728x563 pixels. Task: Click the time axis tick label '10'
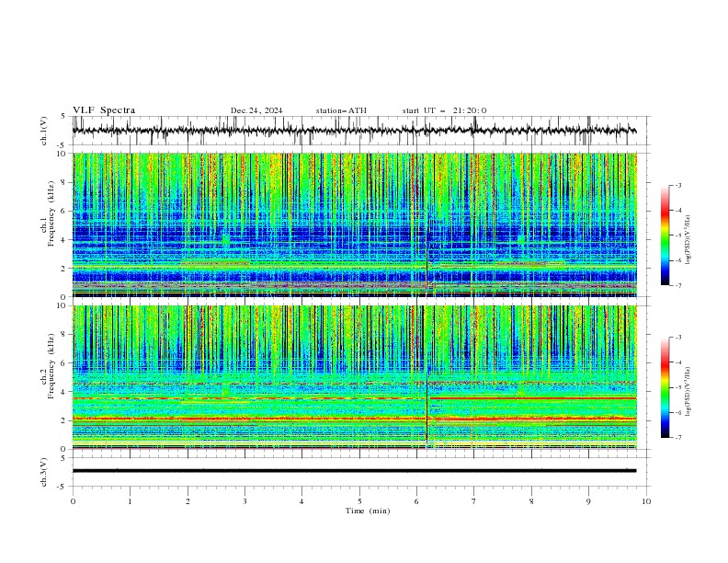[x=646, y=501]
